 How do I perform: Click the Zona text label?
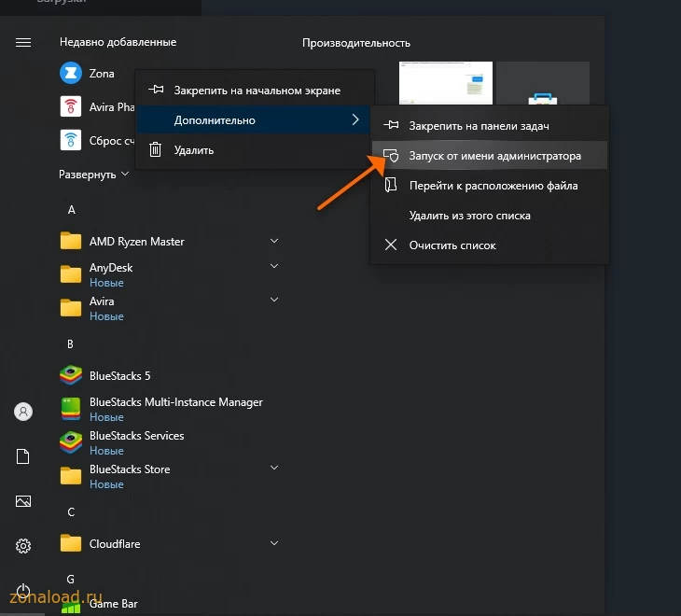click(102, 74)
